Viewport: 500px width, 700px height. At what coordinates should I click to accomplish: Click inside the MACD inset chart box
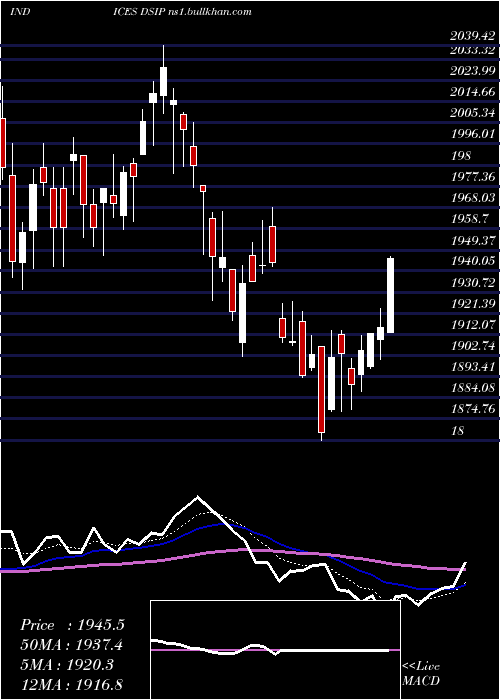point(275,650)
